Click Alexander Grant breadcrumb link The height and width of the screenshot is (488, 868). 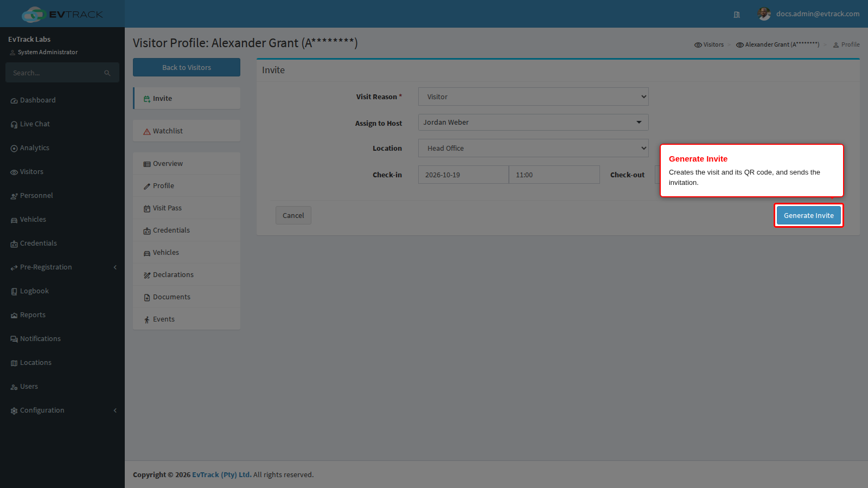tap(777, 44)
